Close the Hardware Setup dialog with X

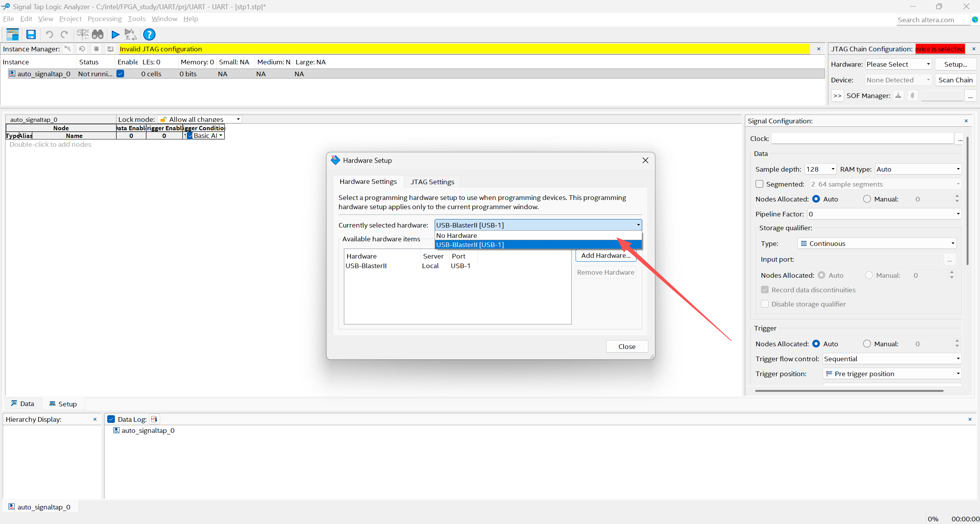point(646,160)
